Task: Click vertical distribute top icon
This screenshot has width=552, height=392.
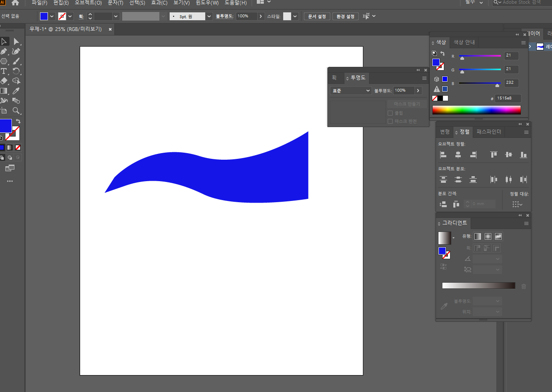Action: (x=443, y=179)
